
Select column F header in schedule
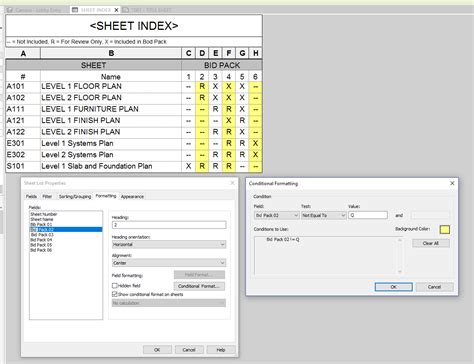click(229, 53)
